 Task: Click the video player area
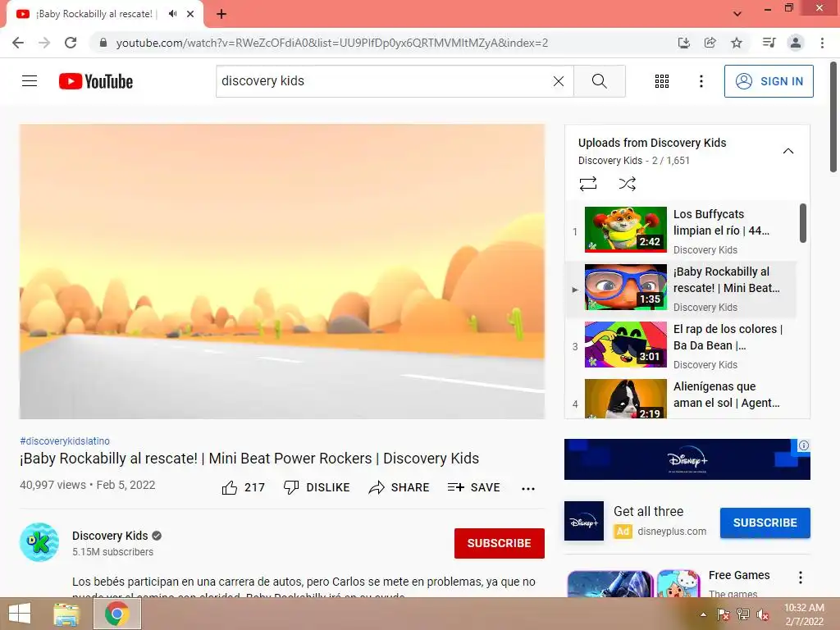point(282,271)
